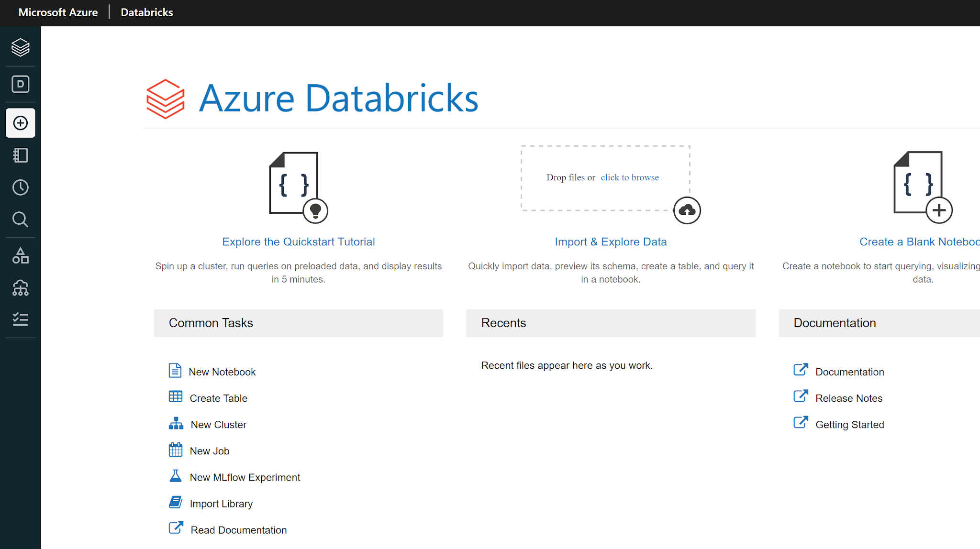Open the Workspace notebook icon in sidebar
This screenshot has height=549, width=980.
pos(20,155)
